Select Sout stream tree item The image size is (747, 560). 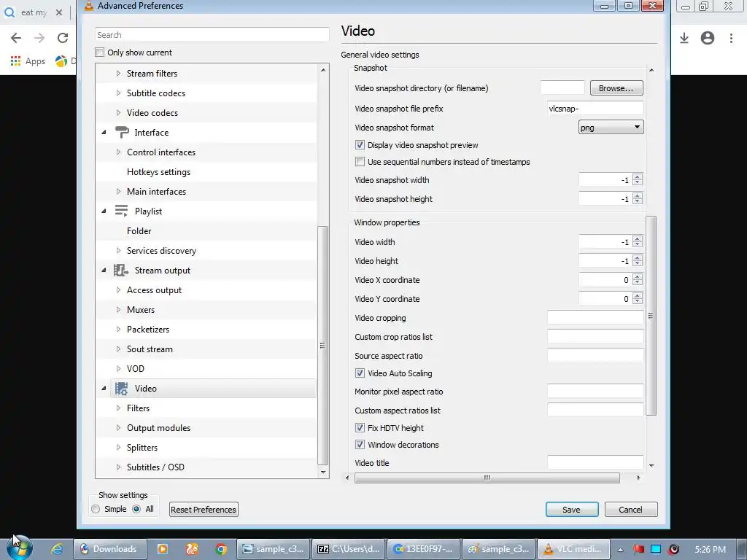point(150,349)
